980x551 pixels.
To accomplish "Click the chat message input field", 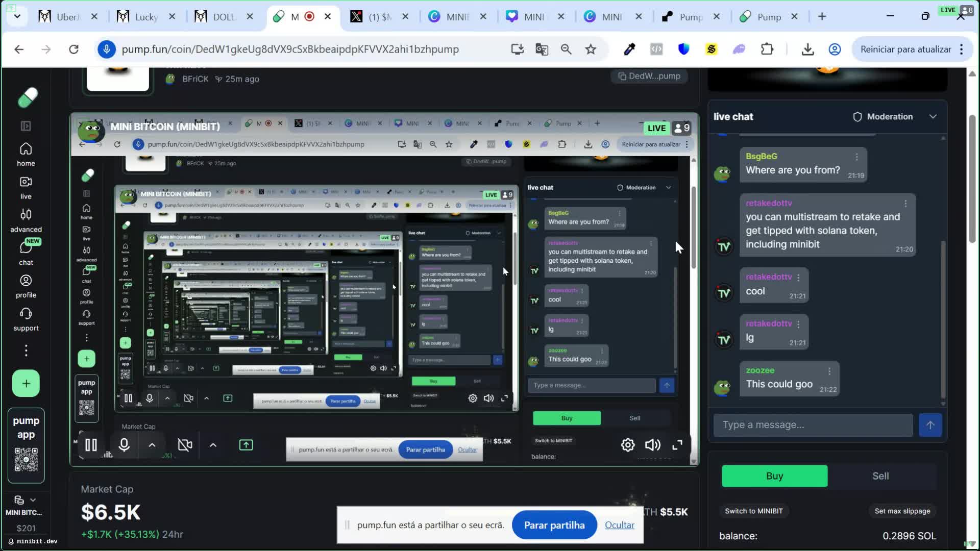I will [813, 424].
